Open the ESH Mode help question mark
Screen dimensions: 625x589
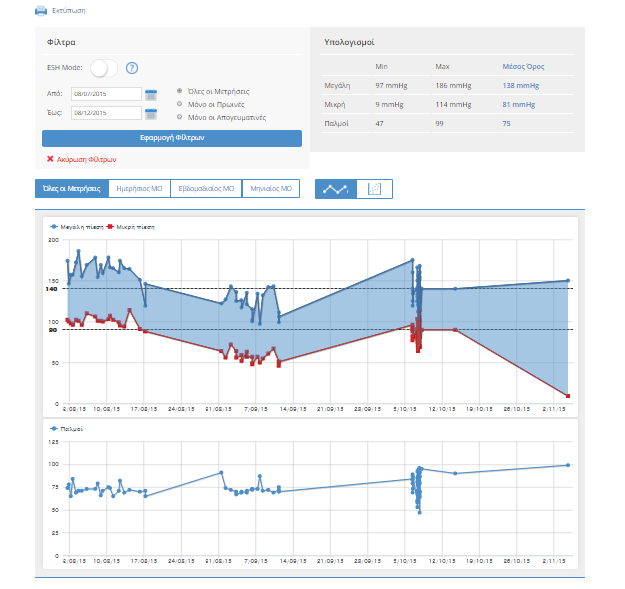point(131,68)
